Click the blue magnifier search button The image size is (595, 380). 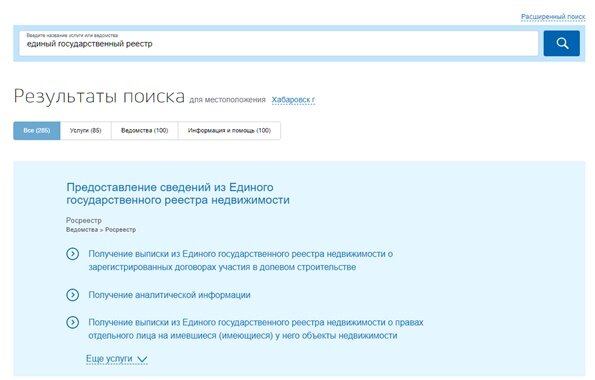click(561, 43)
